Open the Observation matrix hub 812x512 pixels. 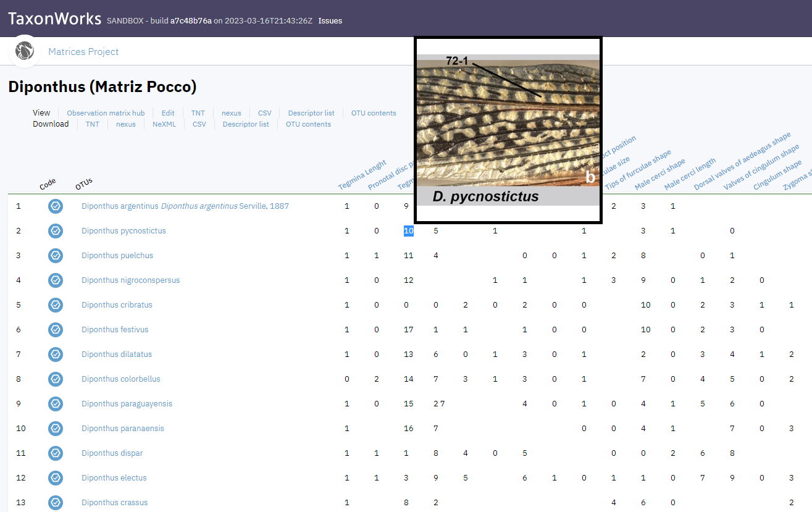pyautogui.click(x=105, y=113)
